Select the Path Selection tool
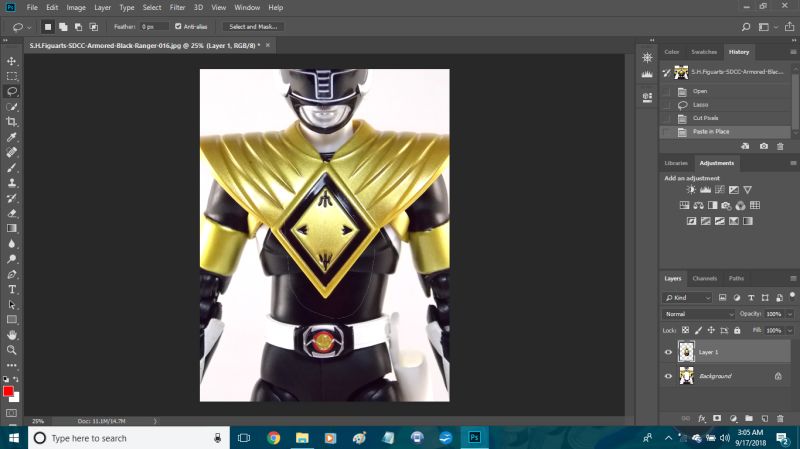800x449 pixels. (x=12, y=305)
